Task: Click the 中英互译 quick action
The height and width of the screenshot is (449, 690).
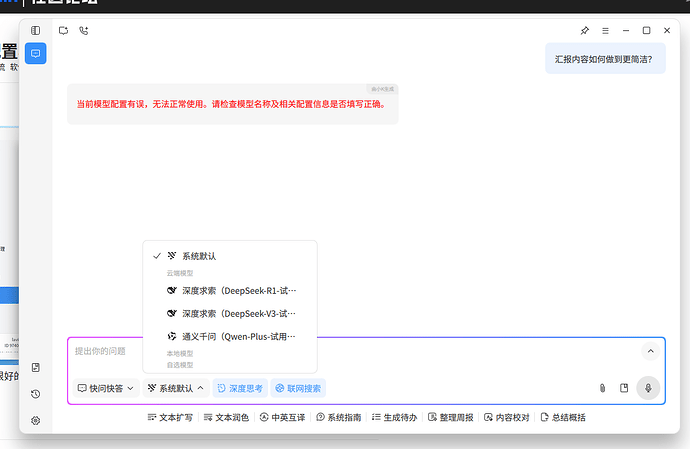Action: [x=282, y=417]
